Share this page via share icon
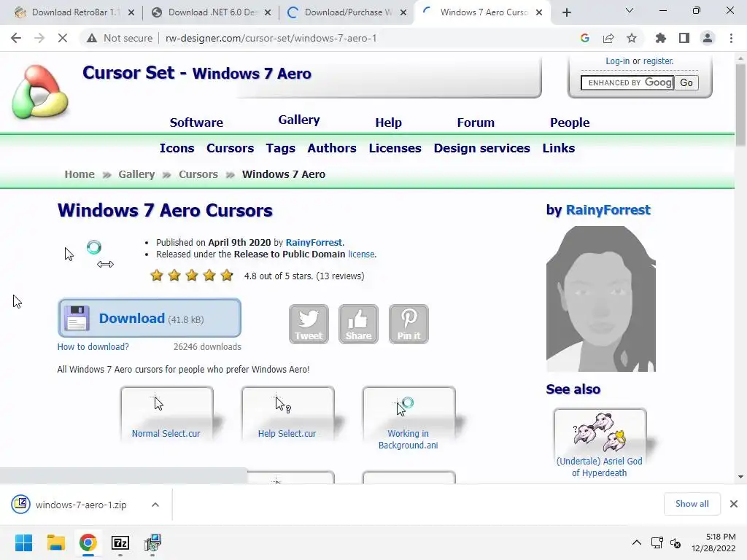747x560 pixels. (x=608, y=38)
